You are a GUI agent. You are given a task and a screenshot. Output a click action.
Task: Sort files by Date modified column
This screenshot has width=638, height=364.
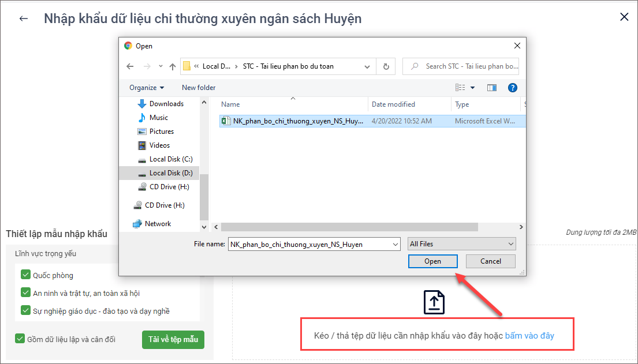click(393, 104)
